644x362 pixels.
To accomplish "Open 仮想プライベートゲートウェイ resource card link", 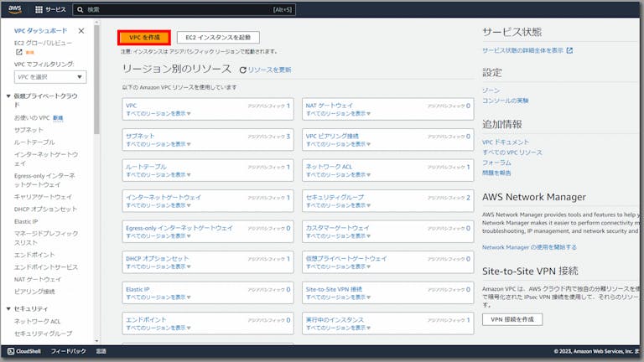I will coord(346,259).
